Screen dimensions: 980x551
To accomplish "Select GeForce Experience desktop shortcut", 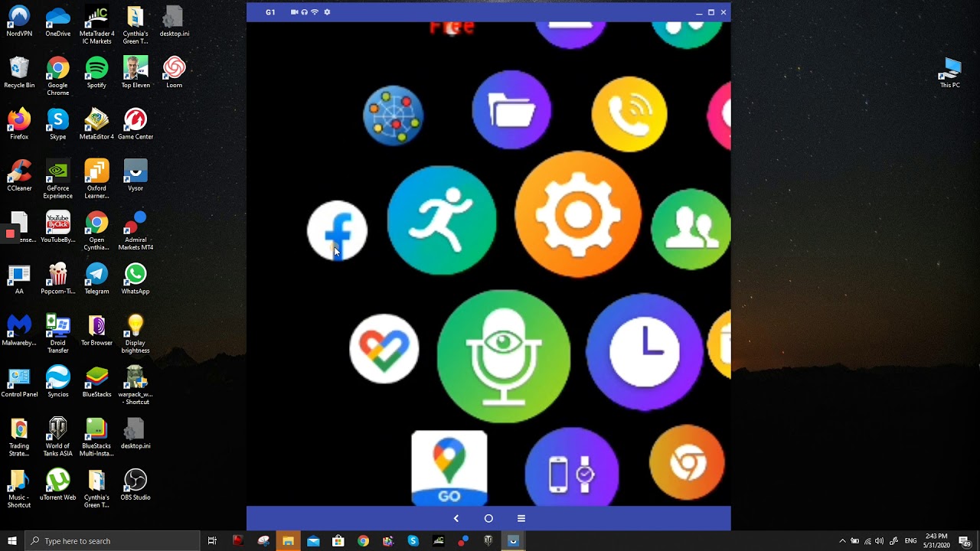I will (x=58, y=180).
